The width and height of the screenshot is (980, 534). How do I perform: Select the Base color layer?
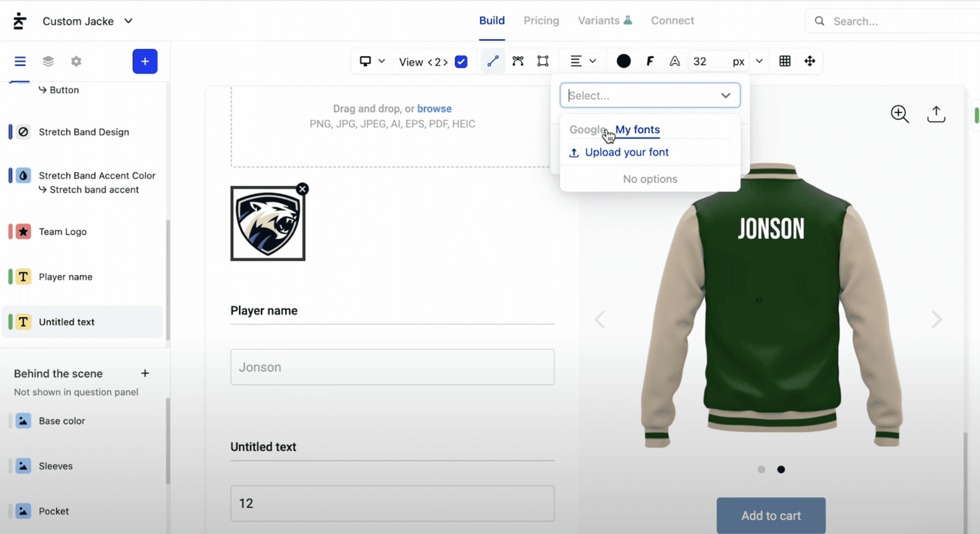tap(62, 421)
